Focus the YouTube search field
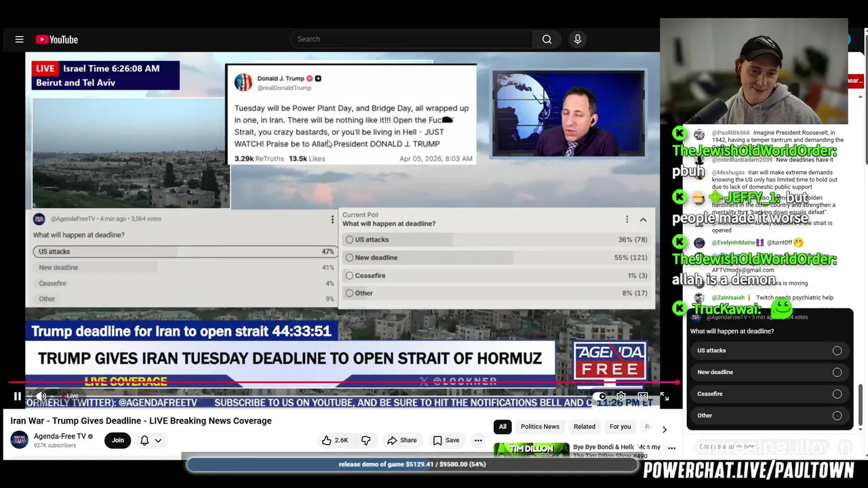The width and height of the screenshot is (868, 488). 412,39
